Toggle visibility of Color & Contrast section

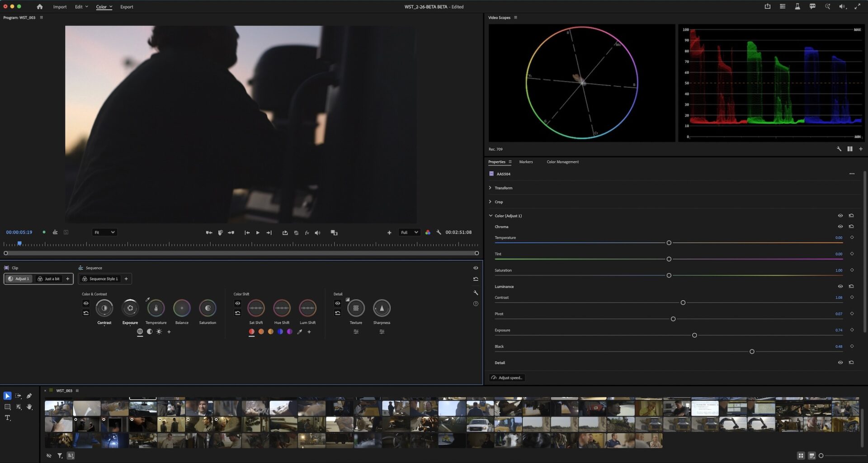[x=86, y=303]
